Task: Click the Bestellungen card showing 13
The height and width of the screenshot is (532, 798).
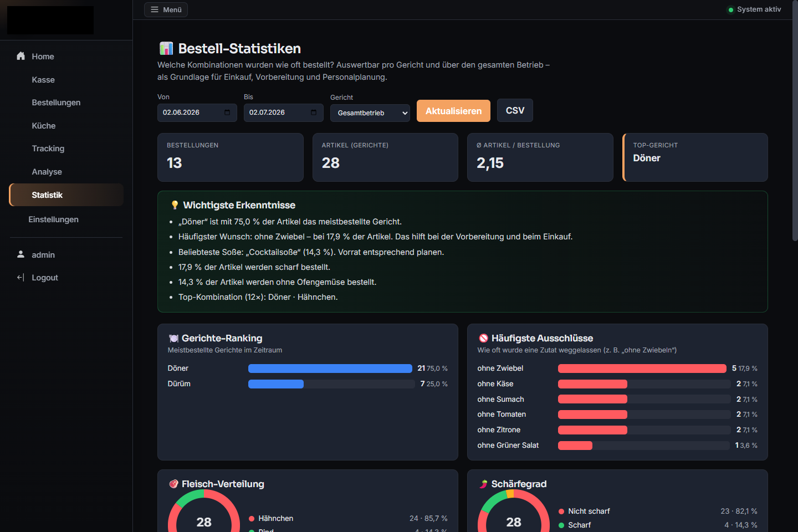Action: pyautogui.click(x=231, y=157)
